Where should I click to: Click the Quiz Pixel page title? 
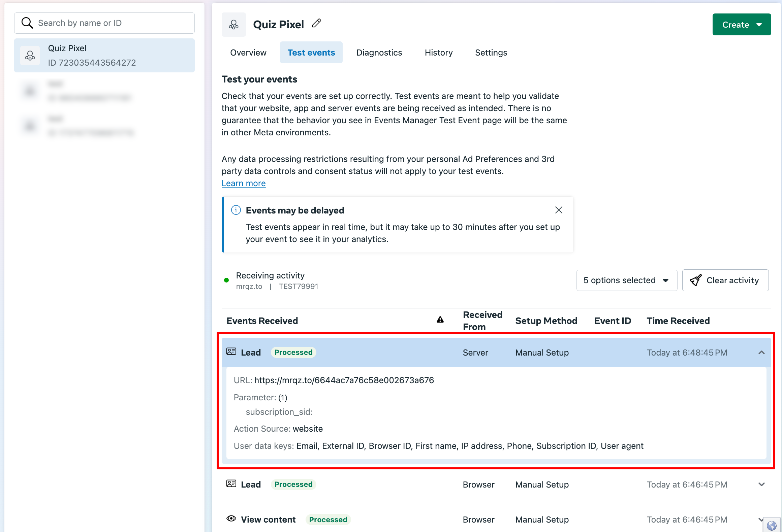[278, 25]
